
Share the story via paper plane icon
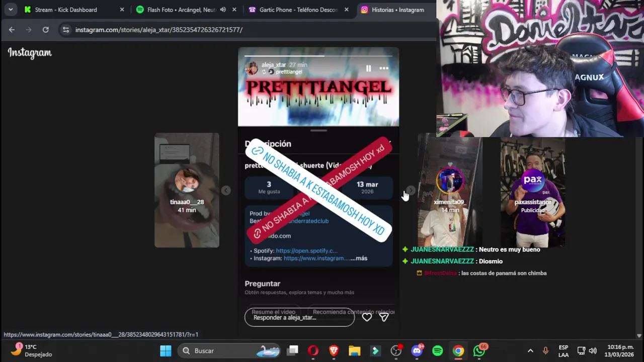pyautogui.click(x=384, y=317)
